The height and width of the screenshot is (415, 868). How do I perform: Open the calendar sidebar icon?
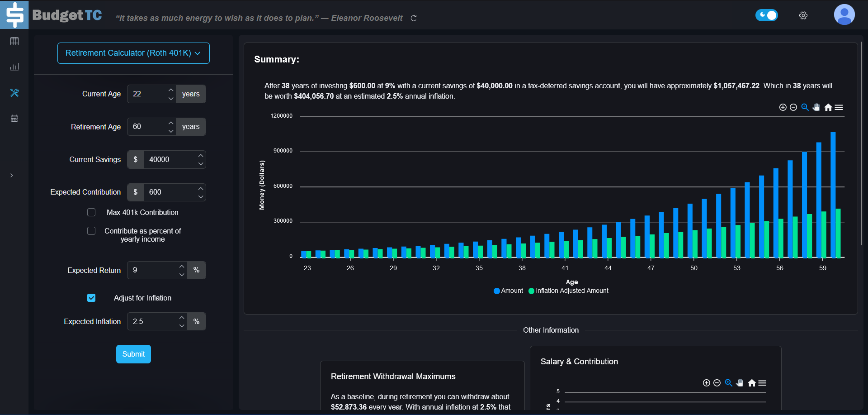(x=14, y=119)
